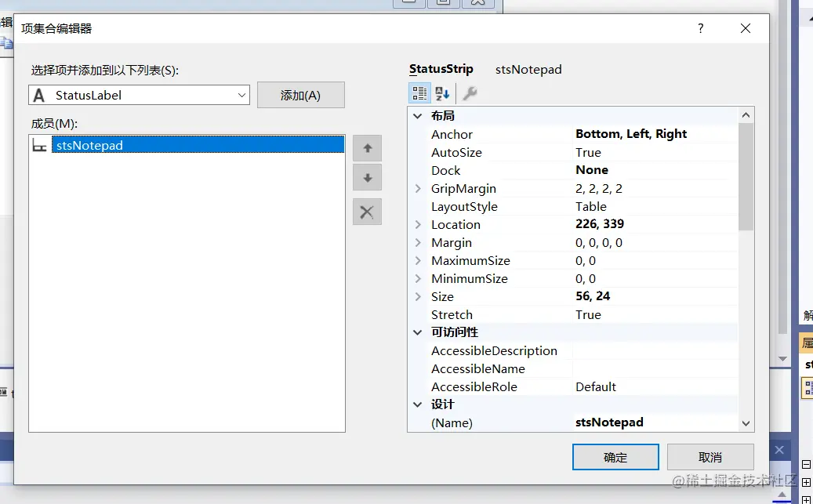Click the AccessibleDescription value field
The image size is (813, 504).
[x=655, y=350]
